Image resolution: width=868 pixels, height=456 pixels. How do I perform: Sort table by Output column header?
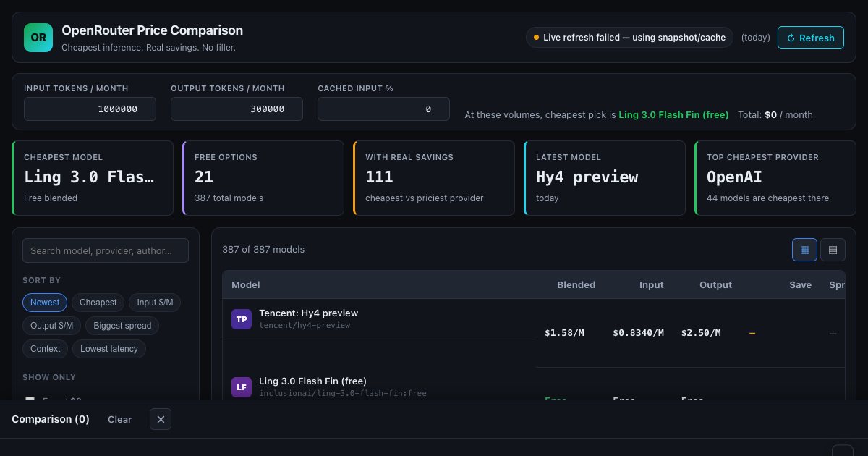715,285
